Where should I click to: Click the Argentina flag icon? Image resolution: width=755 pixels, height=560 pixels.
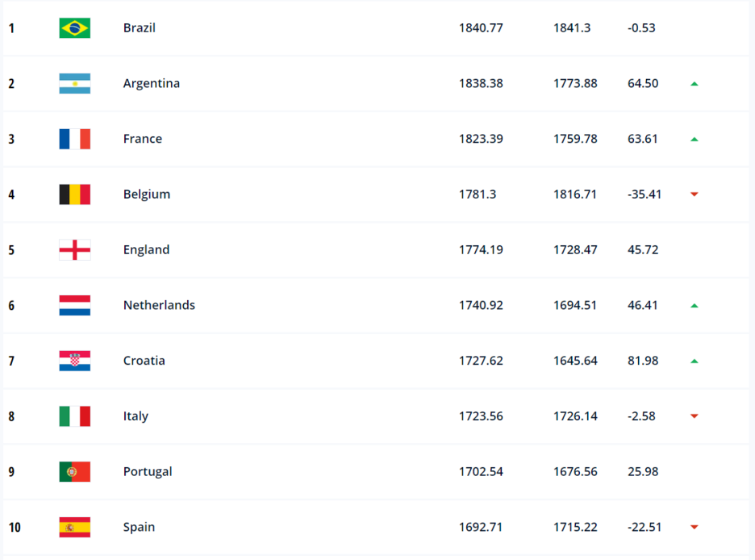tap(75, 83)
